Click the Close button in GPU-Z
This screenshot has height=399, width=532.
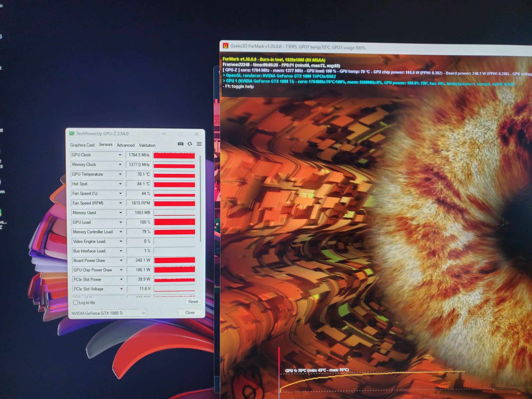[190, 312]
